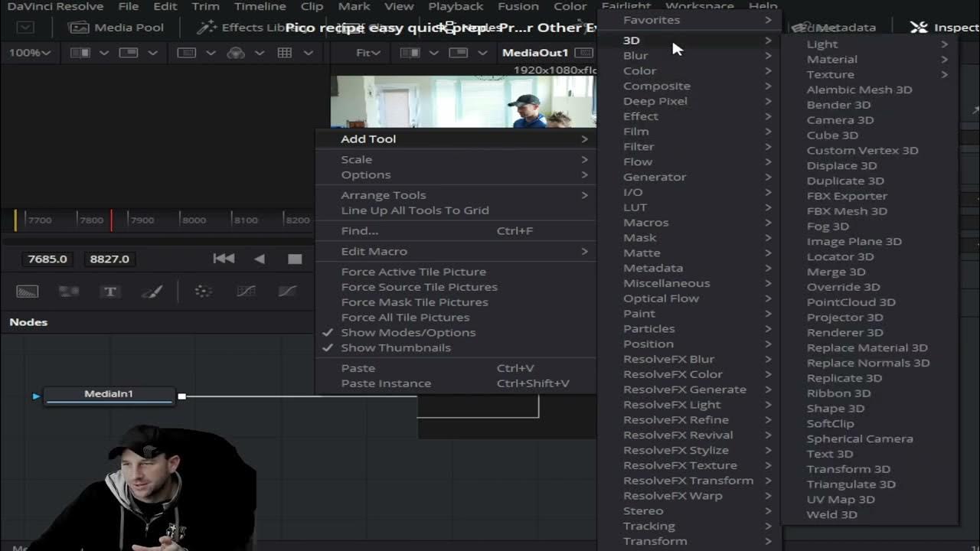Open the Fusion menu in the menu bar
Image resolution: width=980 pixels, height=551 pixels.
pyautogui.click(x=518, y=6)
